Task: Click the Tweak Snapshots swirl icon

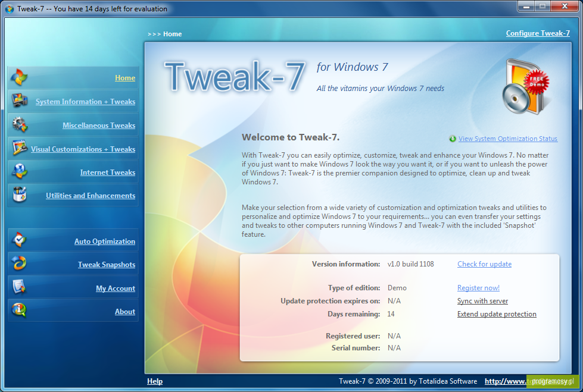Action: (x=19, y=263)
